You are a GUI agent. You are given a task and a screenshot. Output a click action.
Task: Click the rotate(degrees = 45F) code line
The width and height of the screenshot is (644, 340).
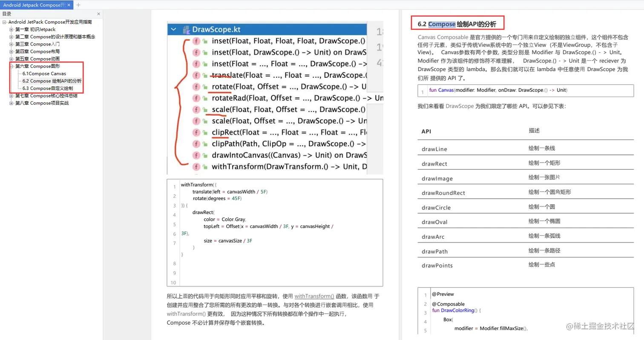click(x=217, y=198)
